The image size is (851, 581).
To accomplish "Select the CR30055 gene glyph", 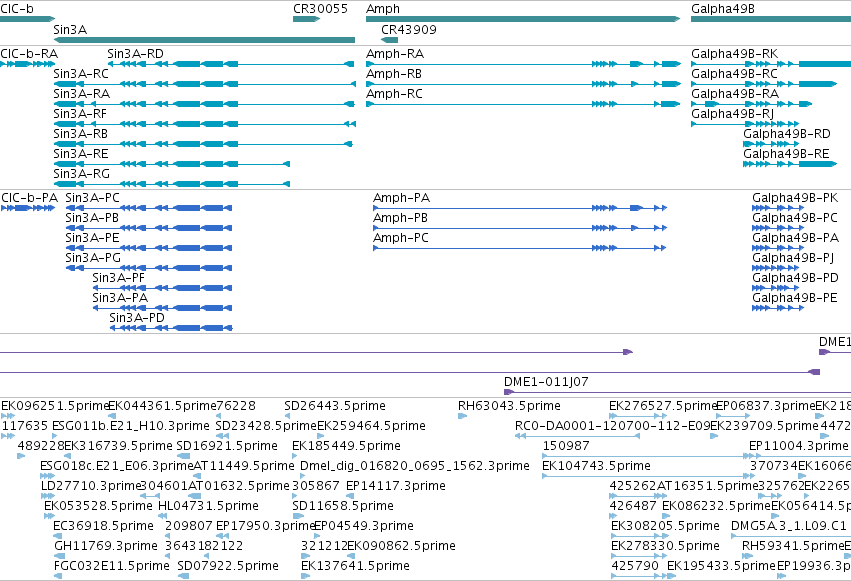I will click(x=306, y=19).
